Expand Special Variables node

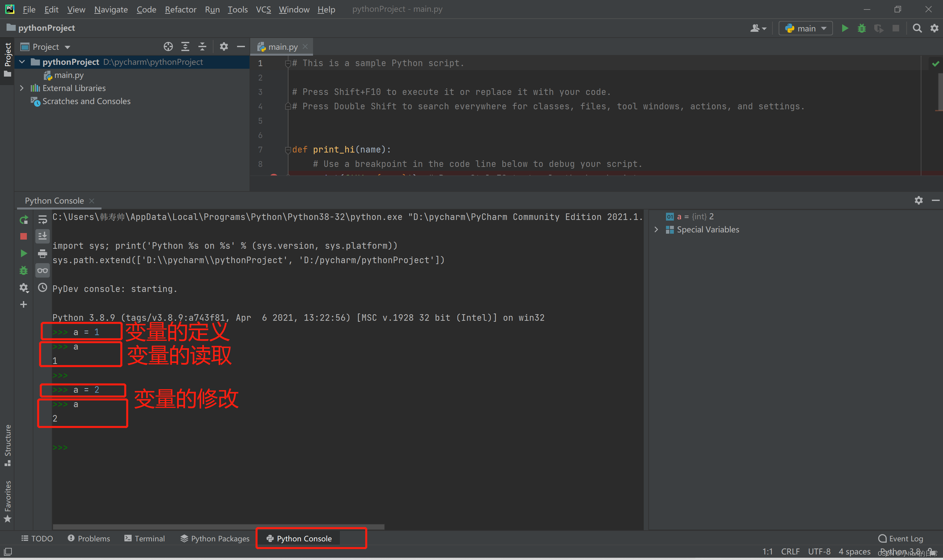coord(656,229)
